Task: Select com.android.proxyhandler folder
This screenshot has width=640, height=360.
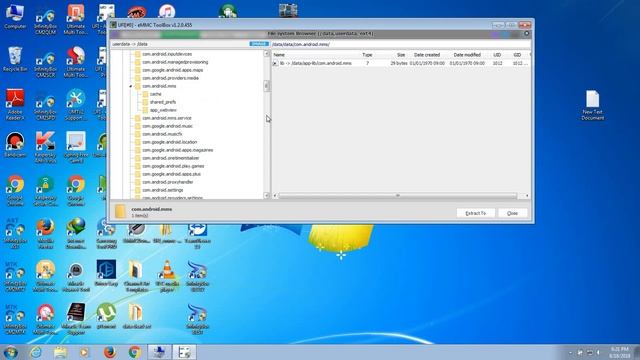Action: pyautogui.click(x=168, y=182)
